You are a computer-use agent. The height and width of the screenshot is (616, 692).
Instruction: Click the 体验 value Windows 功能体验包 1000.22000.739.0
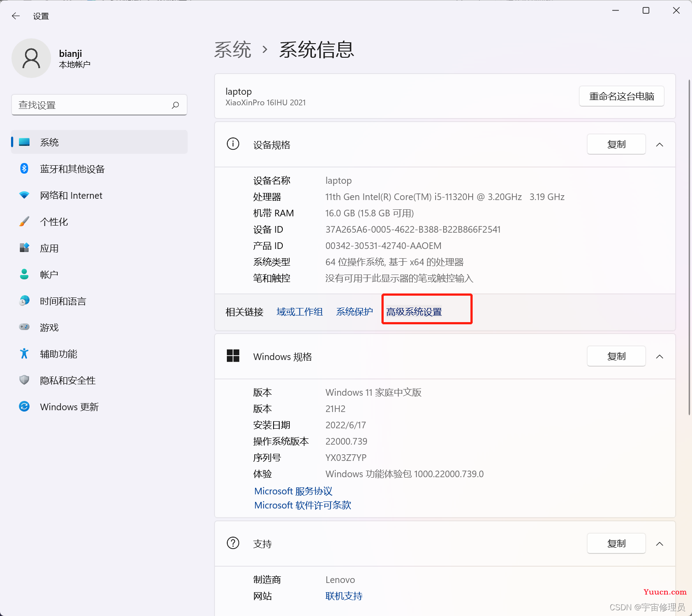404,474
